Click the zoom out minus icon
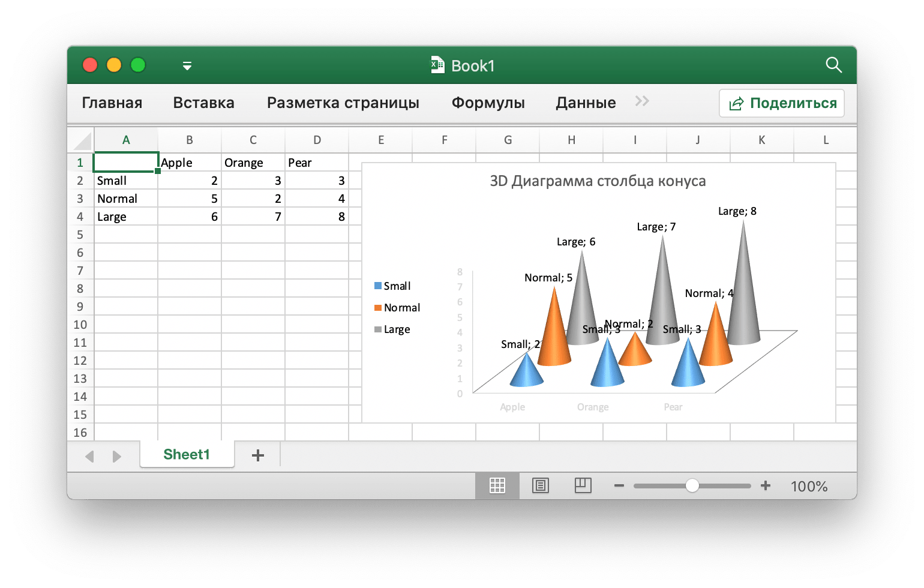Viewport: 924px width, 588px height. [619, 485]
